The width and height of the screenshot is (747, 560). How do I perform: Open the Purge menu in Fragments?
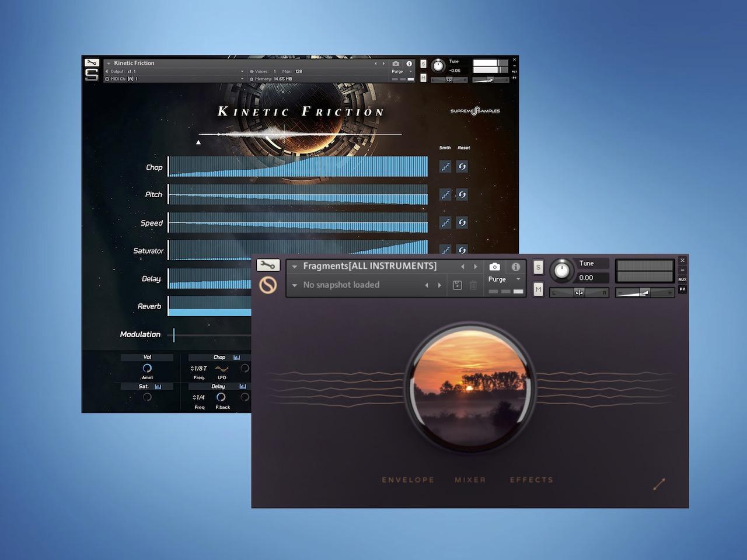pyautogui.click(x=504, y=279)
